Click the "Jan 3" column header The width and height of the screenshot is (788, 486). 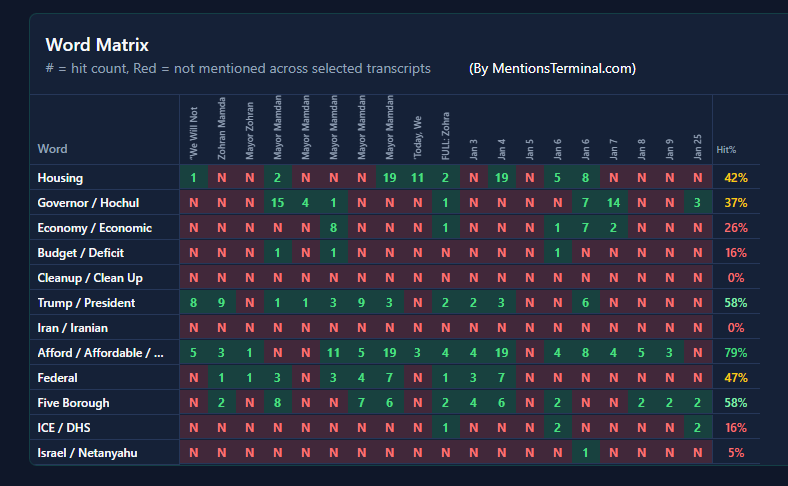click(473, 150)
